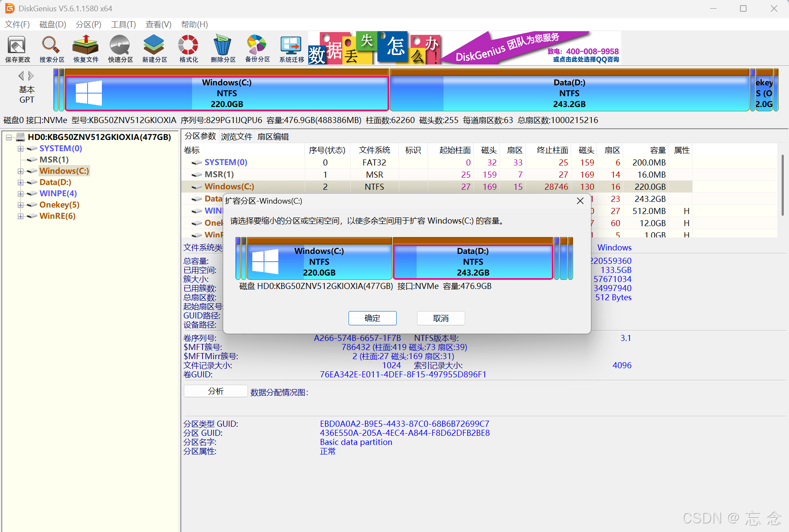Image resolution: width=789 pixels, height=532 pixels.
Task: Click the HD0 disk drive icon in tree
Action: tap(20, 137)
